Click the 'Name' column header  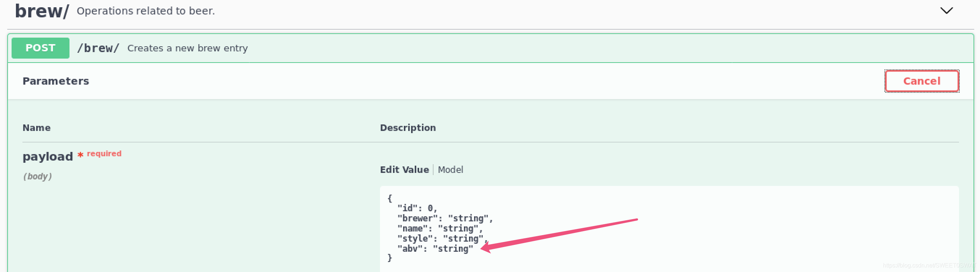click(x=37, y=128)
